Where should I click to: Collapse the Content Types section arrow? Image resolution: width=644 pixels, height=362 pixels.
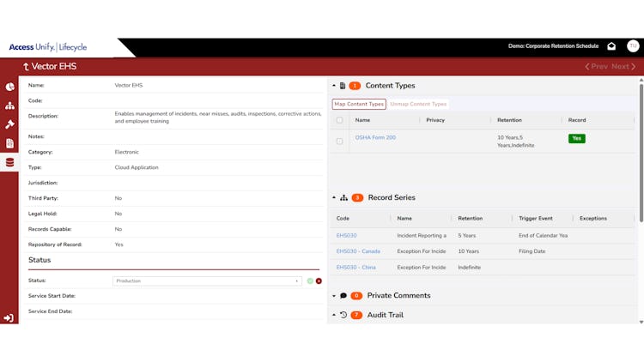[334, 86]
